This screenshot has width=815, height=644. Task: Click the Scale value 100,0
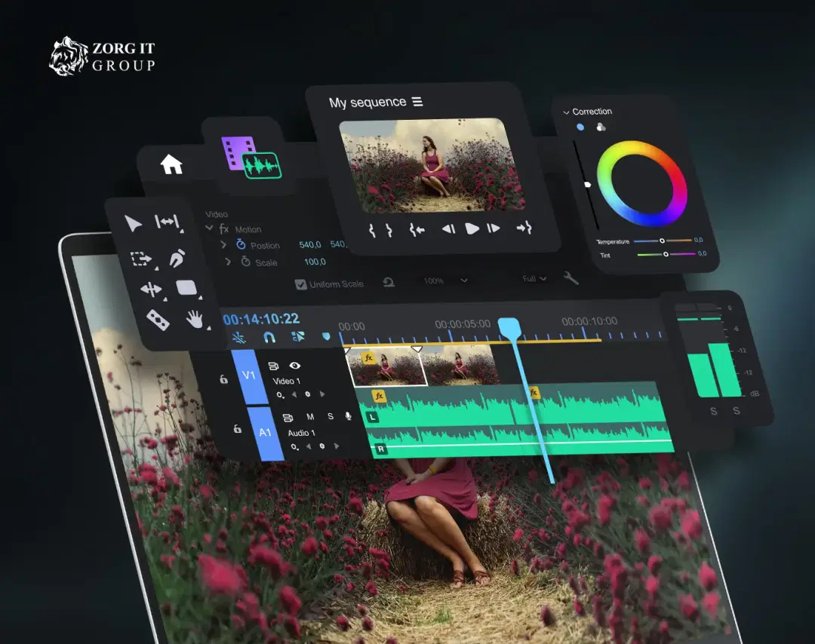(x=315, y=262)
